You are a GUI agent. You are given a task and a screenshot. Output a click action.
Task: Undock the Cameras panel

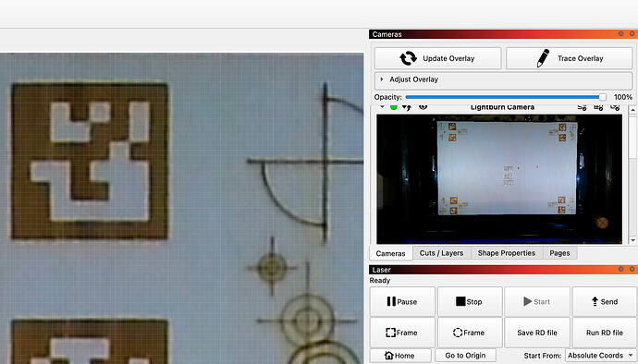pos(621,34)
